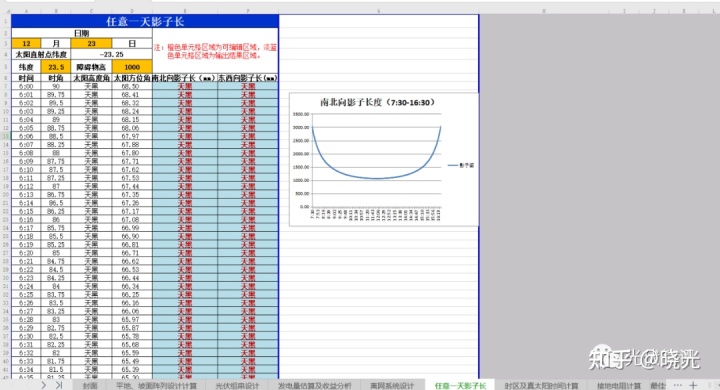Switch to 时区及真太阳时间计算 sheet tab
Screen dimensions: 720x390
pos(541,385)
